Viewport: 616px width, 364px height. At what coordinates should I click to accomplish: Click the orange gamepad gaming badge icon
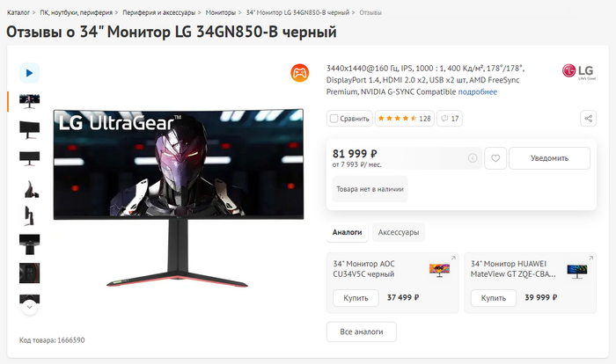[300, 73]
